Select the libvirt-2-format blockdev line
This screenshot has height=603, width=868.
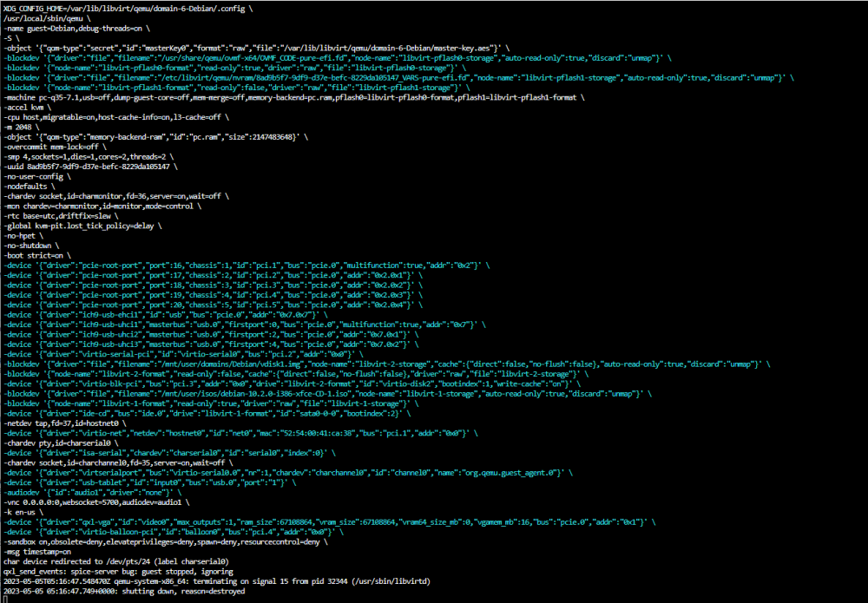point(296,375)
